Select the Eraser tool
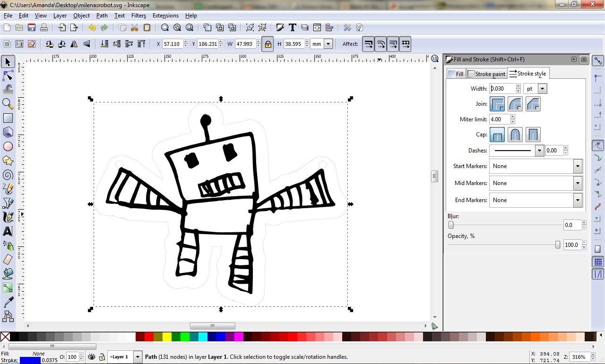This screenshot has width=605, height=364. [x=8, y=260]
